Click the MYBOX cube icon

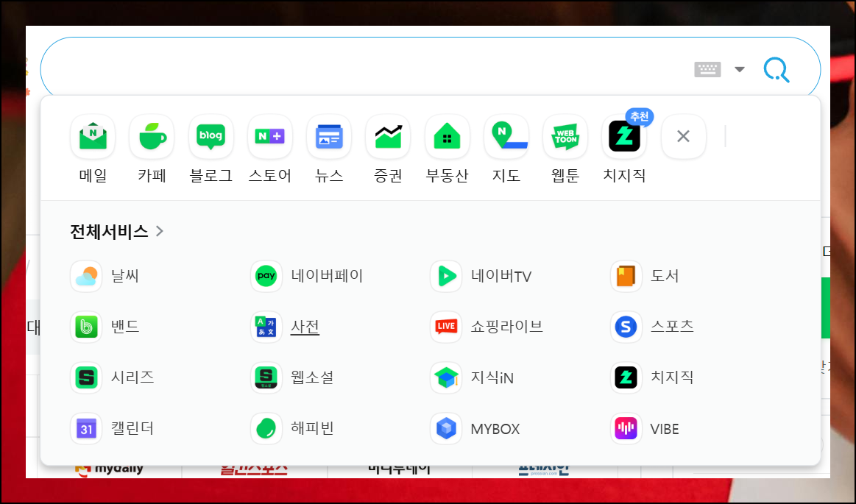(446, 429)
